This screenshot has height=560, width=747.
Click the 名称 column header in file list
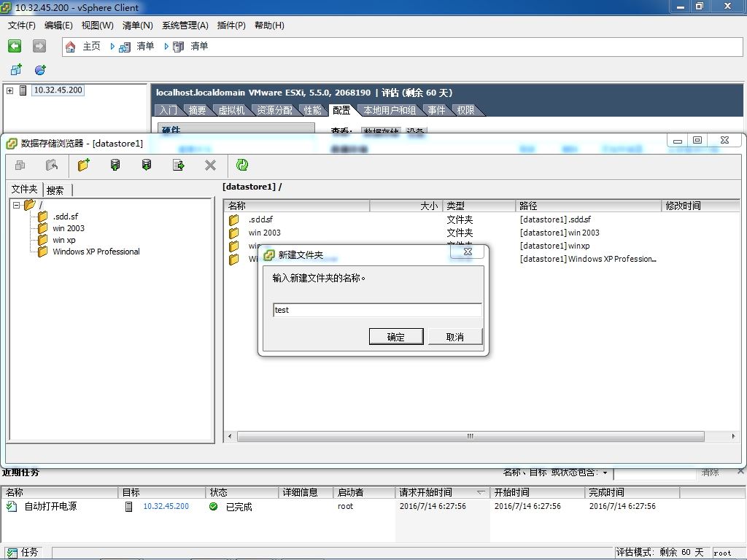pyautogui.click(x=297, y=206)
